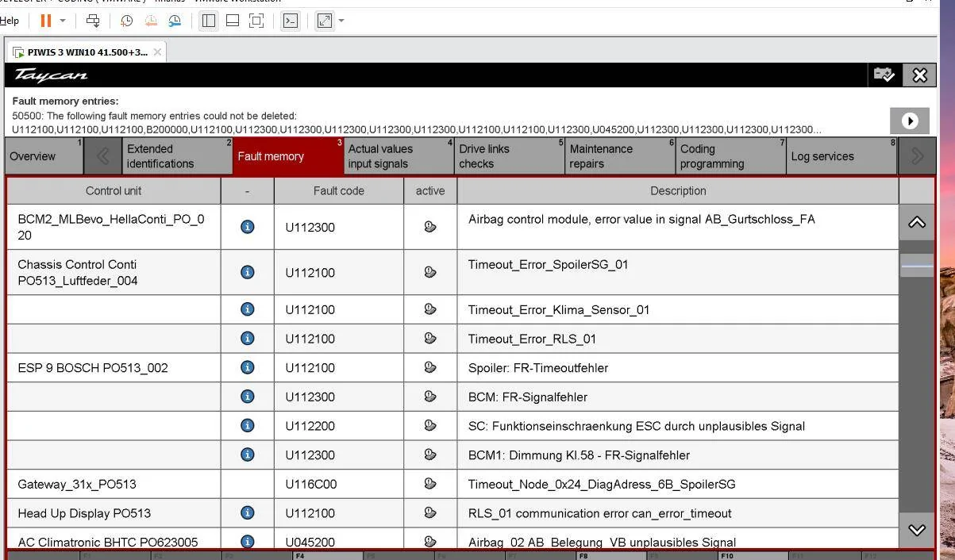Image resolution: width=955 pixels, height=560 pixels.
Task: Open the snapshot manager toolbar icon
Action: coord(174,21)
